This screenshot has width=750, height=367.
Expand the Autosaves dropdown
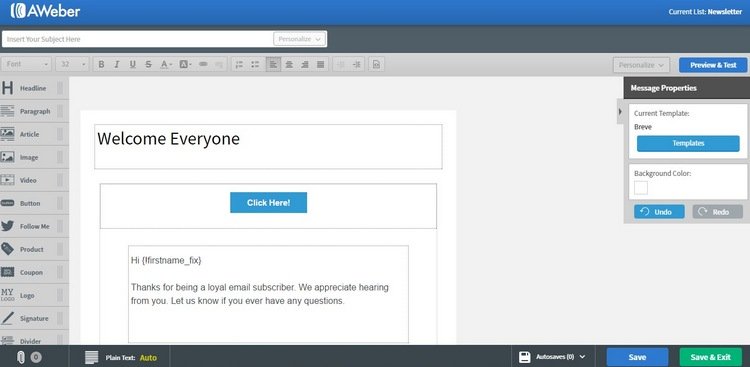tap(552, 356)
